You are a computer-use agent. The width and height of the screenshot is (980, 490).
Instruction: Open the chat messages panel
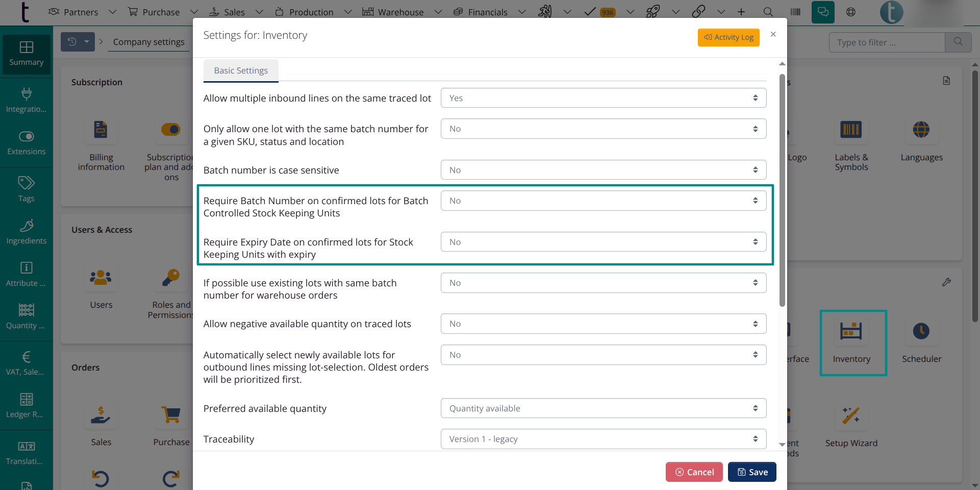[823, 12]
